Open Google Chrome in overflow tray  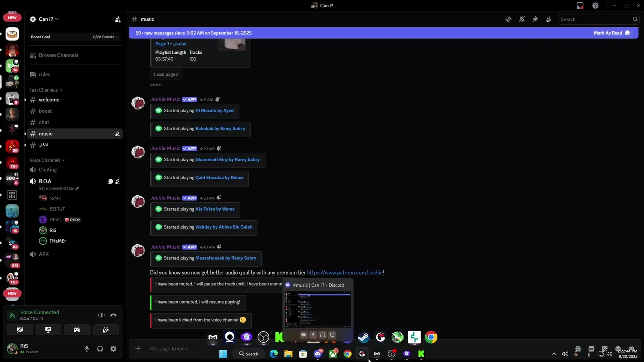(x=431, y=337)
